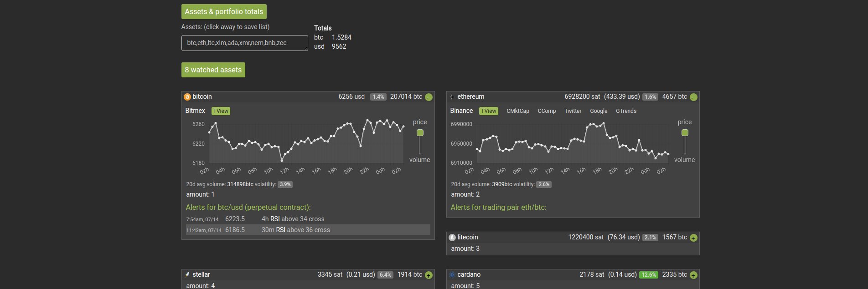Click the stellar rocket logo icon
This screenshot has width=868, height=289.
[x=187, y=275]
